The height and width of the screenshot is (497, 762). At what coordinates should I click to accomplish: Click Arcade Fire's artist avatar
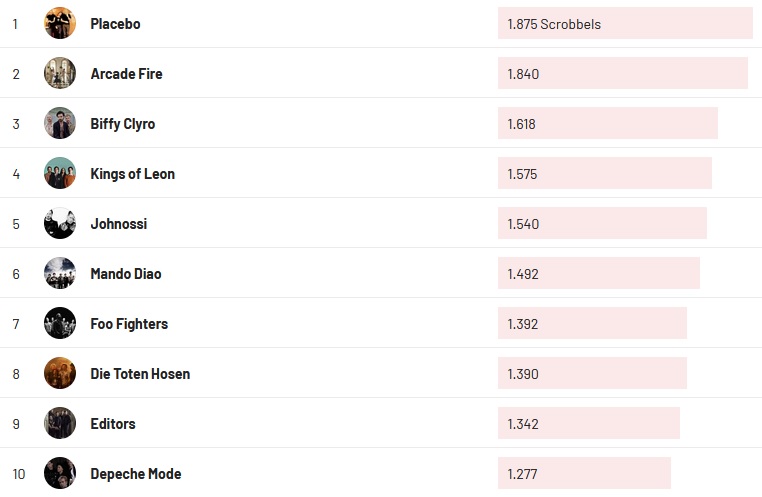(60, 73)
